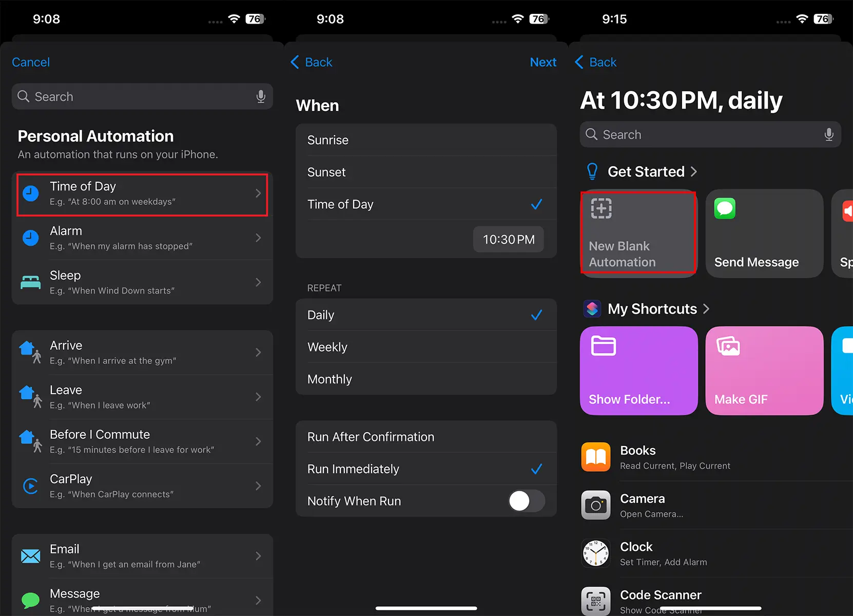Tap the 10:30 PM time picker
The image size is (853, 616).
(x=508, y=239)
